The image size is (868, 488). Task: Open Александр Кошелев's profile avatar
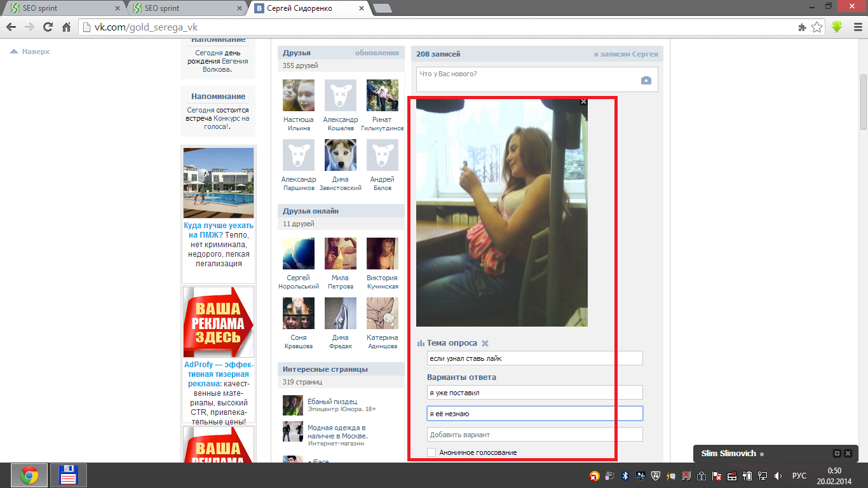pos(341,95)
